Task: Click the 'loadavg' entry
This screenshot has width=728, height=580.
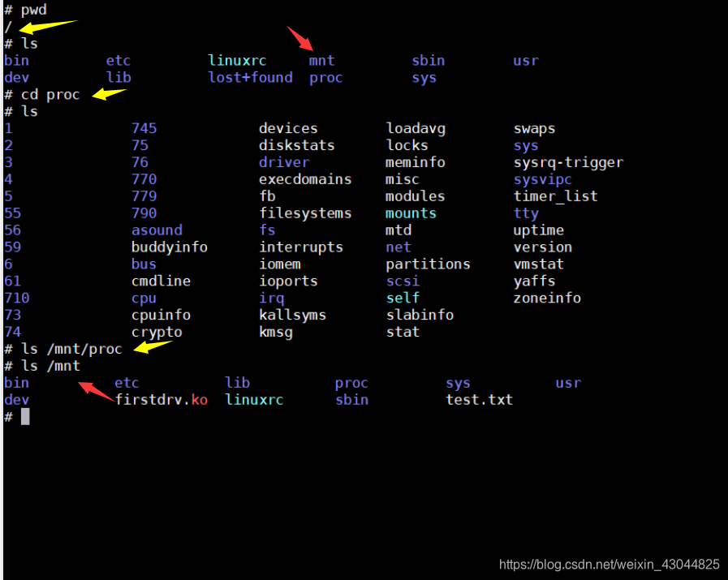Action: (416, 129)
